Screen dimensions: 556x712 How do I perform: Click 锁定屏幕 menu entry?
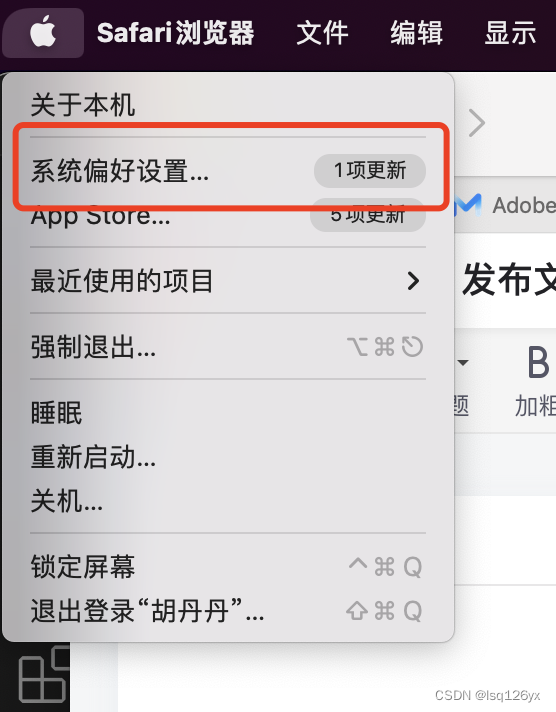[228, 567]
